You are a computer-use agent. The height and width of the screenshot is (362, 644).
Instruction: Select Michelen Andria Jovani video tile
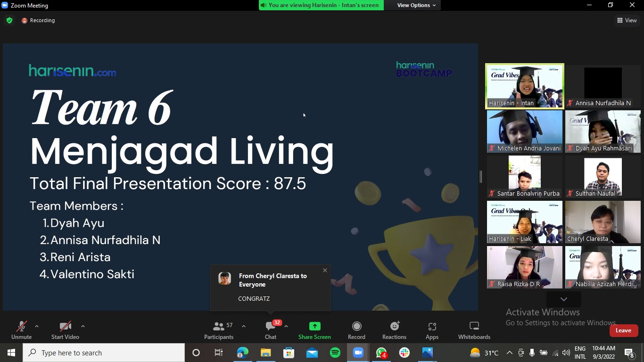pyautogui.click(x=525, y=132)
